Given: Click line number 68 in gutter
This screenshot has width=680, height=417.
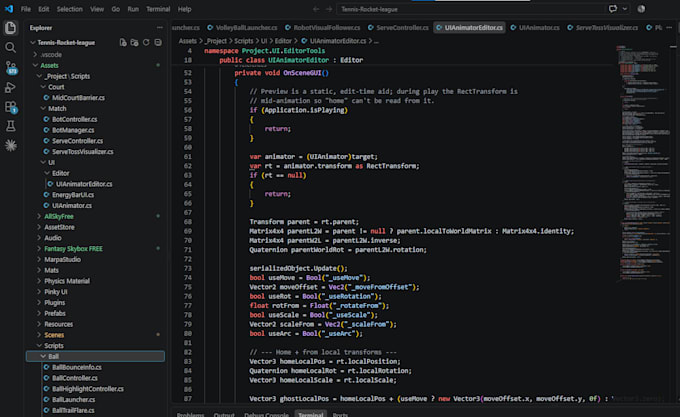Looking at the screenshot, I should click(x=188, y=222).
